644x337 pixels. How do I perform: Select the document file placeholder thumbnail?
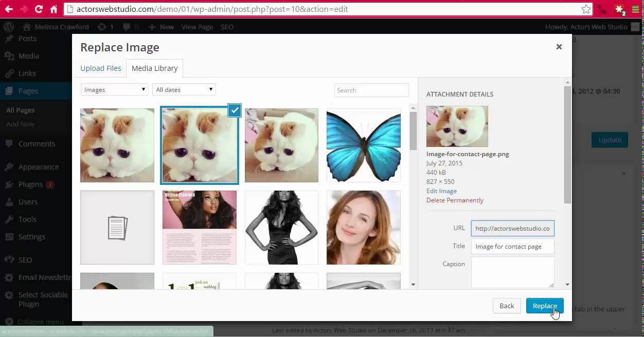pyautogui.click(x=117, y=228)
